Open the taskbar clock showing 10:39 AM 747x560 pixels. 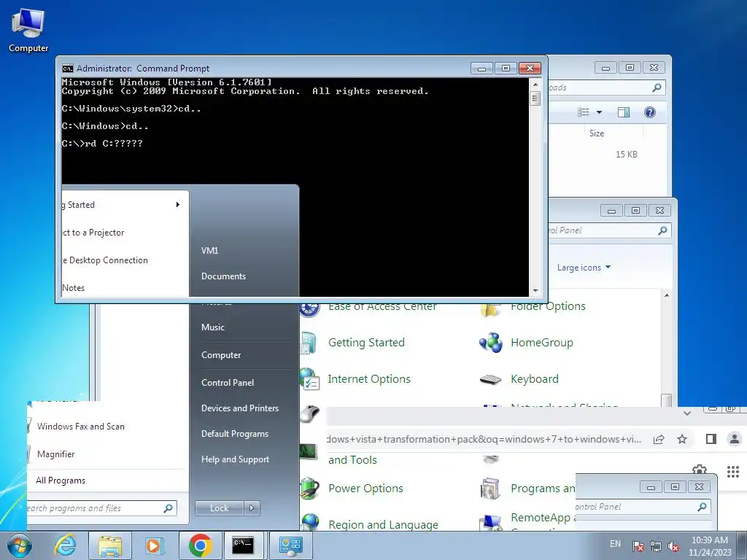pyautogui.click(x=710, y=545)
